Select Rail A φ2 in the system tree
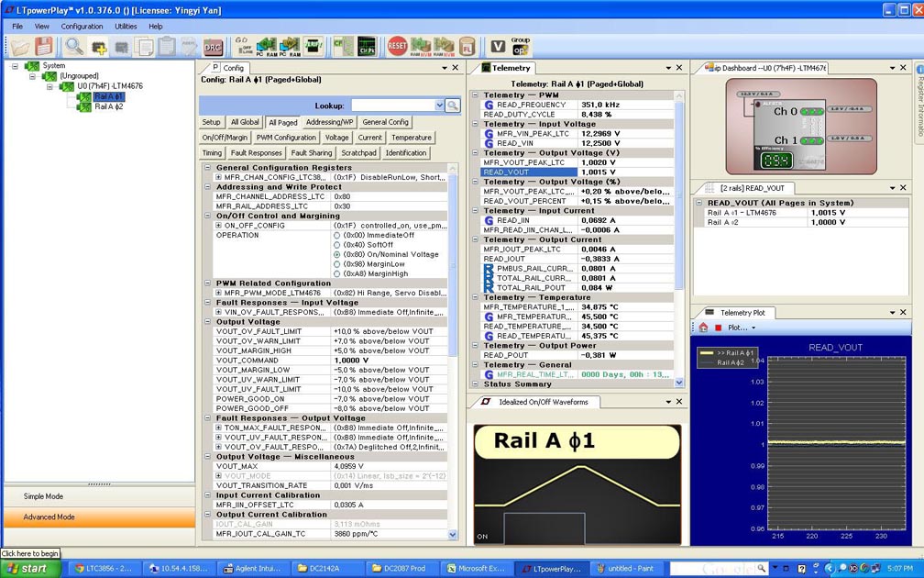The height and width of the screenshot is (578, 924). click(x=109, y=106)
